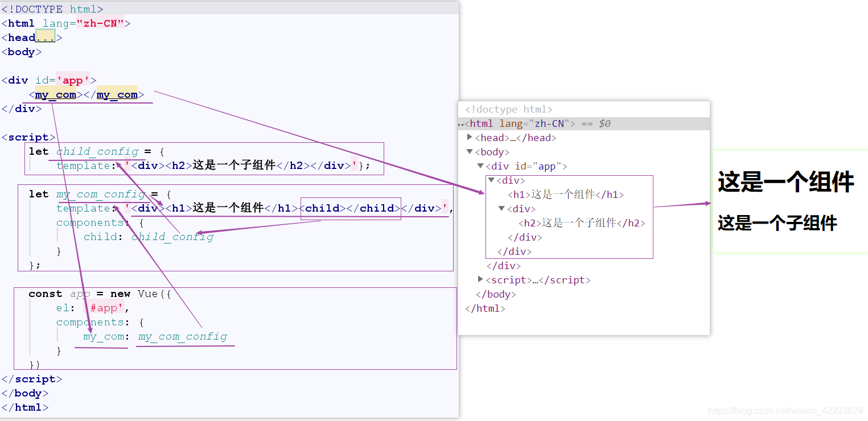Click the closing /html tag in the editor

pyautogui.click(x=25, y=407)
